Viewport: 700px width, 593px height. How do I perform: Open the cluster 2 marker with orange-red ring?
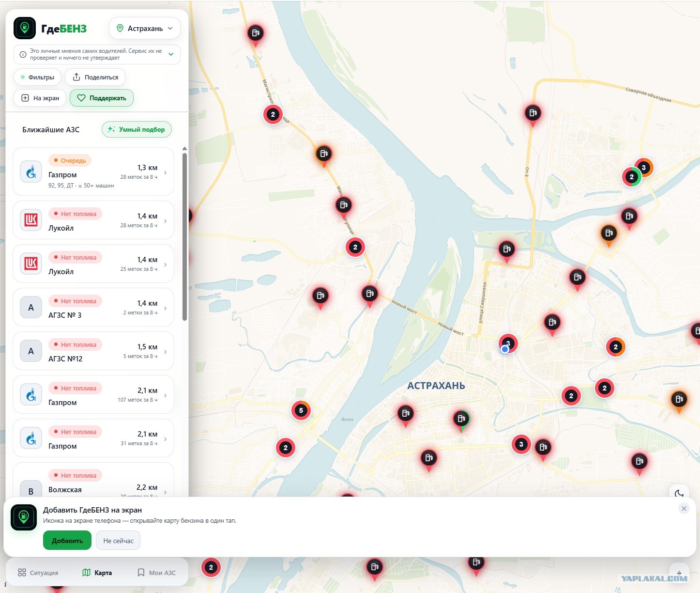pos(616,347)
